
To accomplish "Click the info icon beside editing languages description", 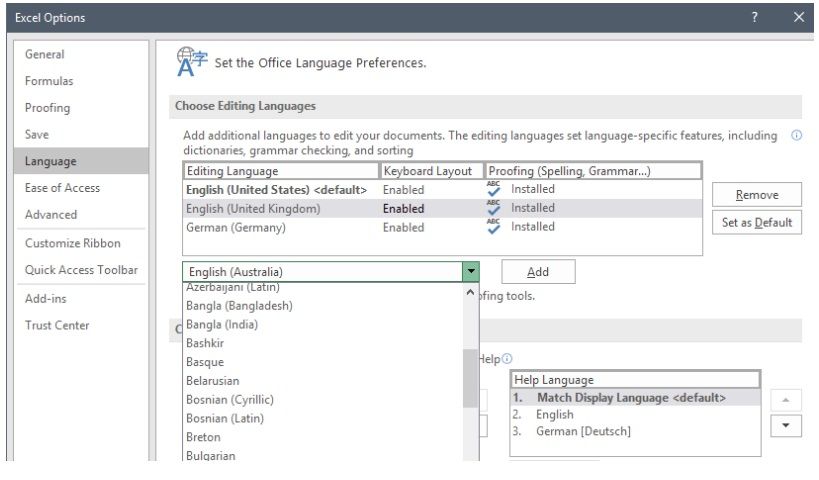I will tap(796, 135).
